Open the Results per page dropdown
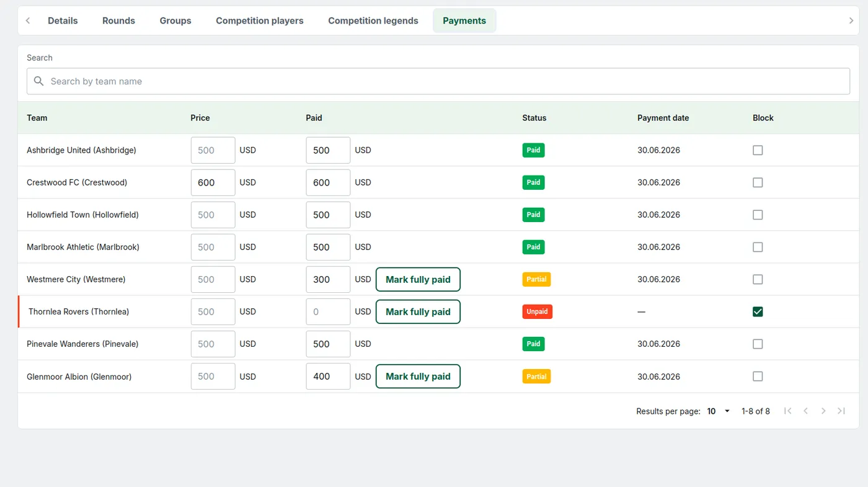This screenshot has height=487, width=868. (719, 411)
